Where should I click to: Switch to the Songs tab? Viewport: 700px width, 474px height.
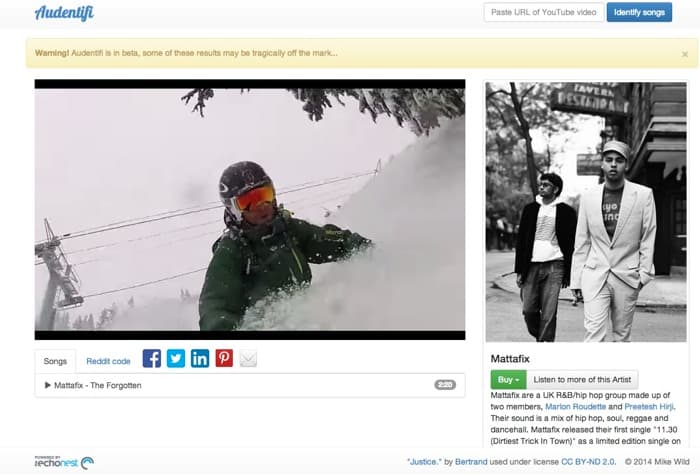click(55, 361)
